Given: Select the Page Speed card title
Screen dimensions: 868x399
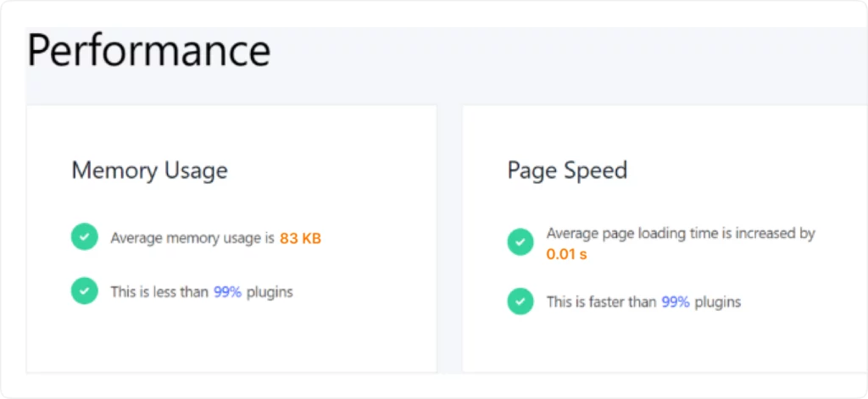Looking at the screenshot, I should tap(567, 170).
